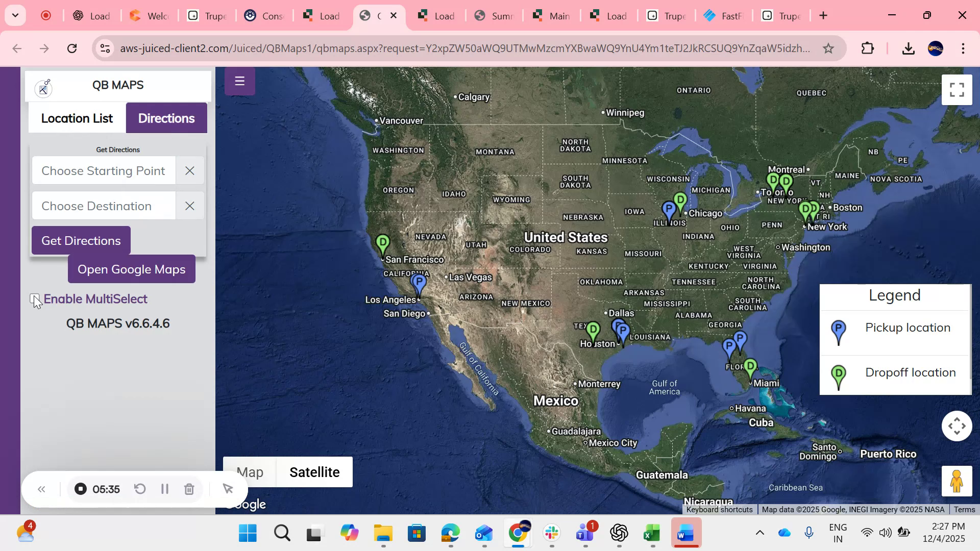Switch to the Location List tab
The height and width of the screenshot is (551, 980).
point(77,118)
